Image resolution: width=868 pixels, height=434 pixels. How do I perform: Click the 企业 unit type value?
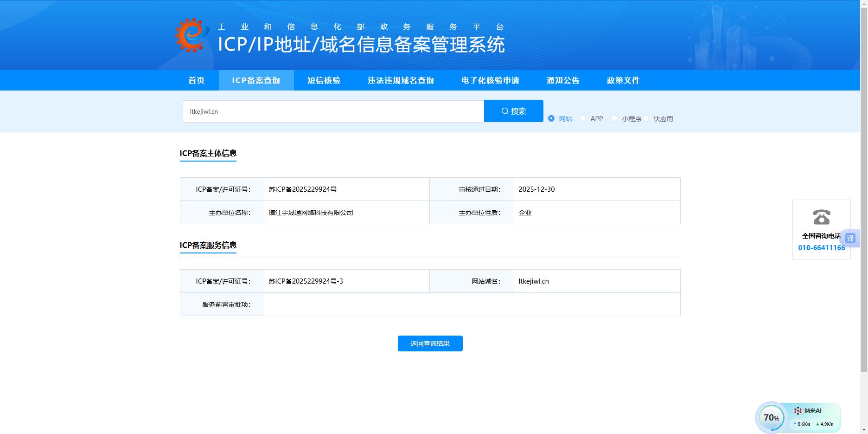[525, 213]
